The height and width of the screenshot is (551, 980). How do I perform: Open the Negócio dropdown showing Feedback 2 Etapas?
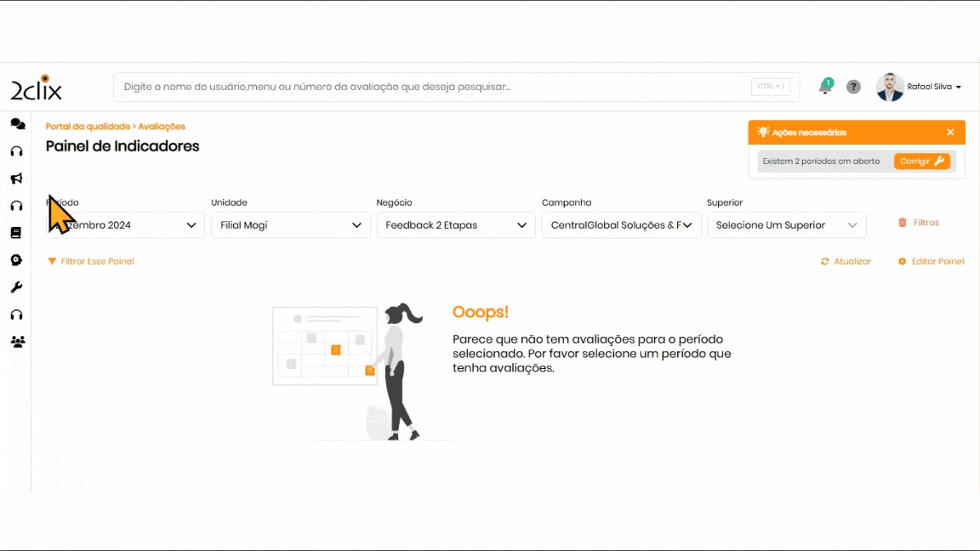[456, 225]
